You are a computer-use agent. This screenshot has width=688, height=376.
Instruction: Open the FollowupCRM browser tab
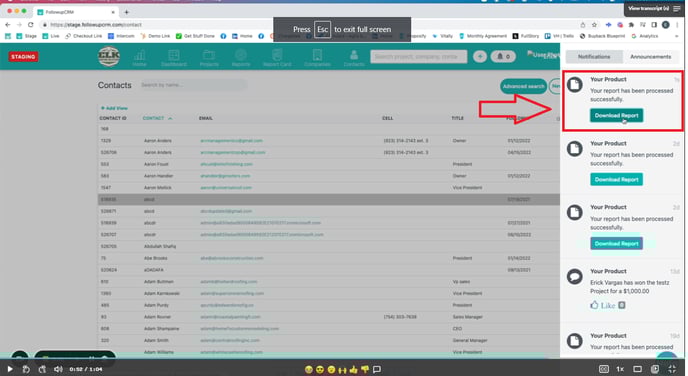click(75, 12)
